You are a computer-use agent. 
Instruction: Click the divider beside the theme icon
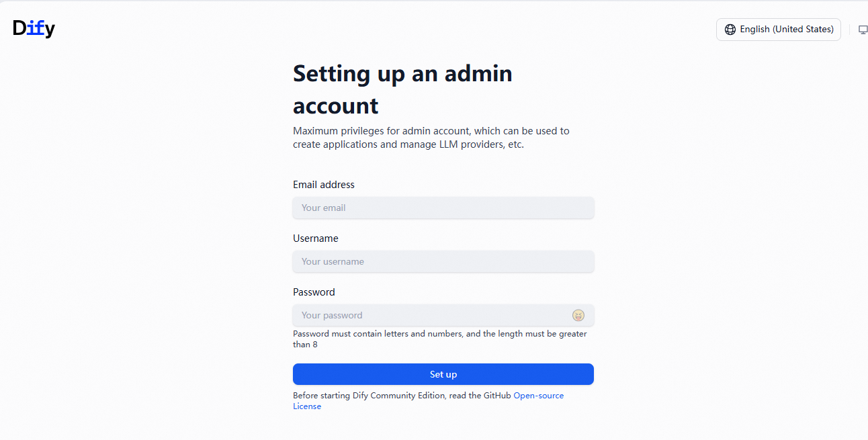[850, 30]
